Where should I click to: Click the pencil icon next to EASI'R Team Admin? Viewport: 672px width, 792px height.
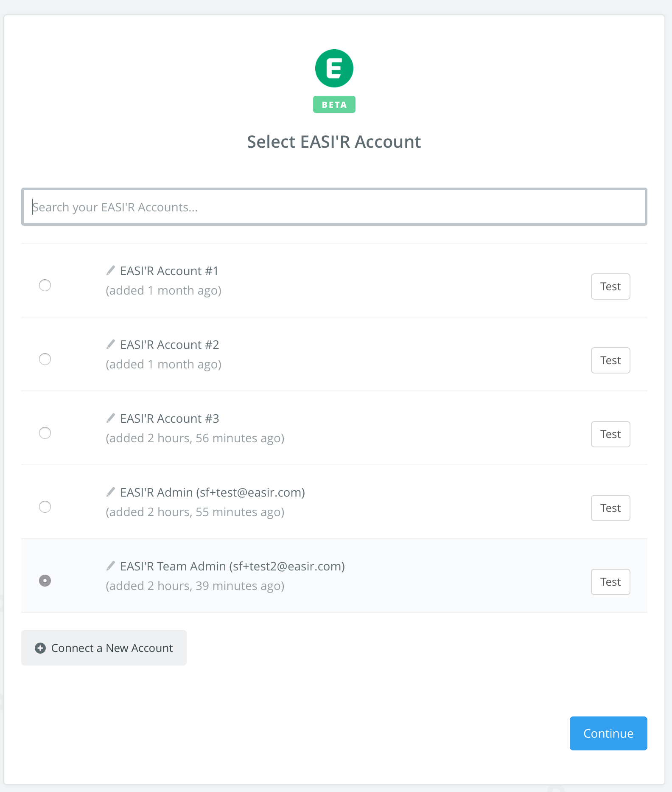pos(111,565)
